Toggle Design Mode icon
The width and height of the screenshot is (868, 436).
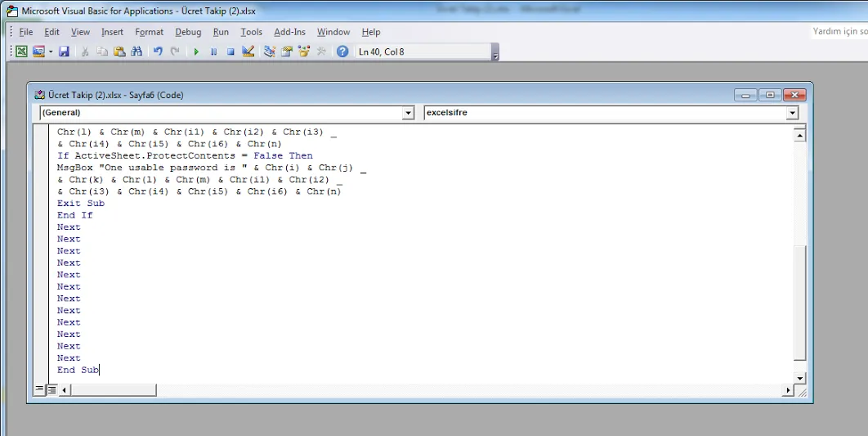coord(248,52)
